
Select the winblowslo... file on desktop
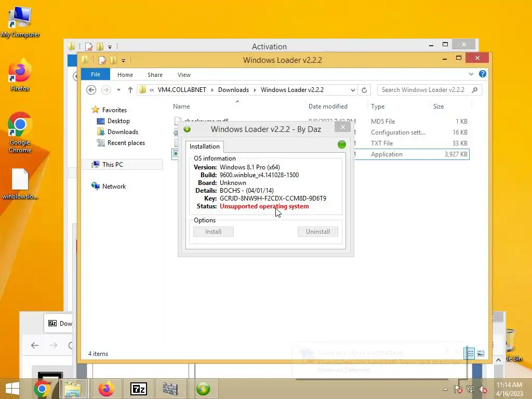tap(20, 183)
